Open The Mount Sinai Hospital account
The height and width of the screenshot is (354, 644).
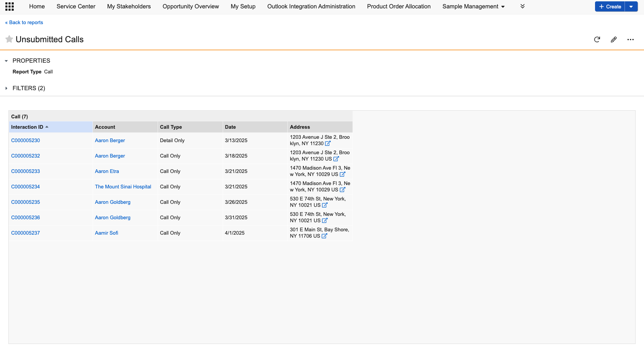123,187
